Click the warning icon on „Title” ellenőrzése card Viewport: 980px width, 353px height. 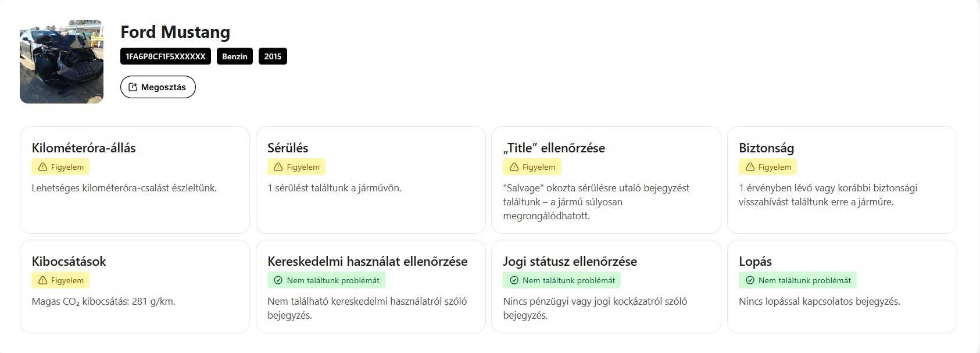click(514, 167)
